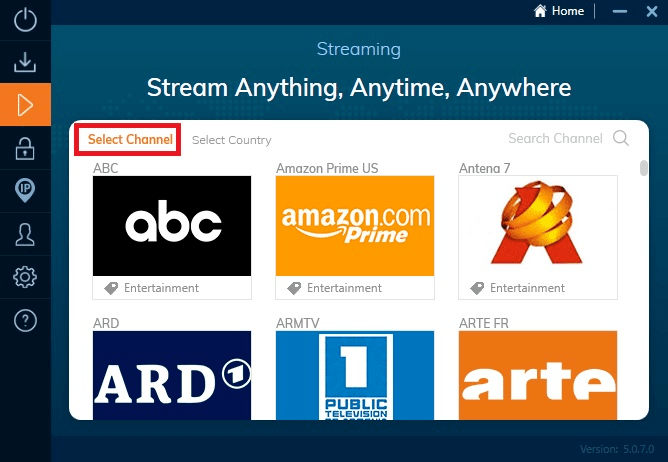Image resolution: width=668 pixels, height=462 pixels.
Task: Click the tag icon under ABC
Action: [x=111, y=288]
